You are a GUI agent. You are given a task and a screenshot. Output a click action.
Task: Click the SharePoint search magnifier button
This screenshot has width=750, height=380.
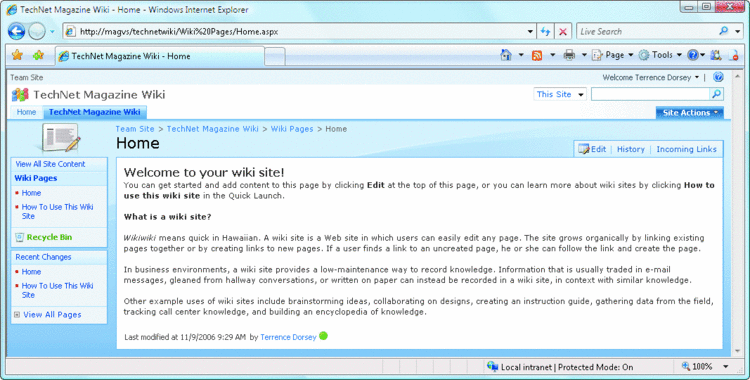[x=717, y=94]
